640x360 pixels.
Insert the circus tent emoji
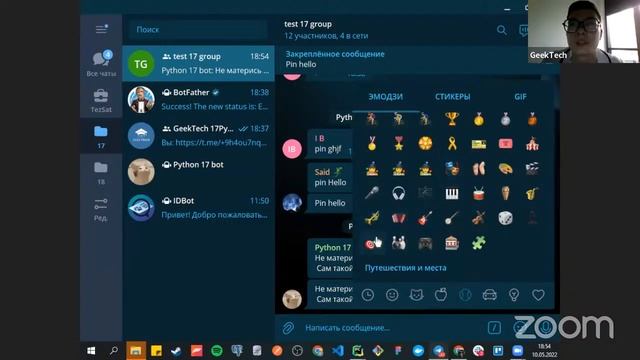532,144
